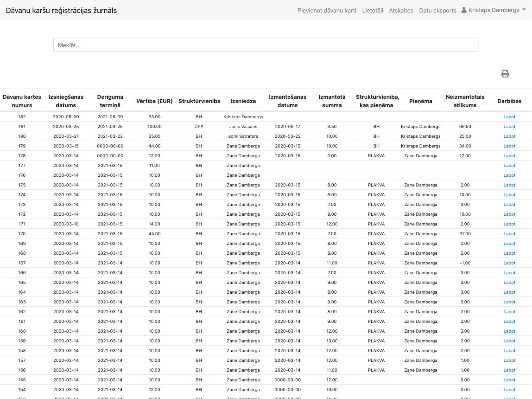Viewport: 532px width, 399px height.
Task: Click Labot for gift card 181
Action: 509,127
